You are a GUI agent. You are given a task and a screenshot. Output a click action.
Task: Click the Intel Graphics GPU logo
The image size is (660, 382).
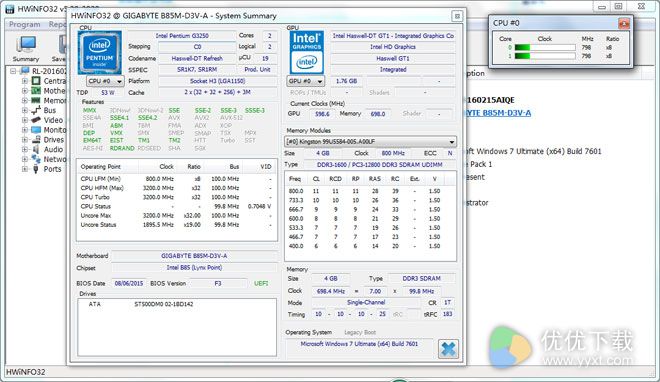[307, 53]
